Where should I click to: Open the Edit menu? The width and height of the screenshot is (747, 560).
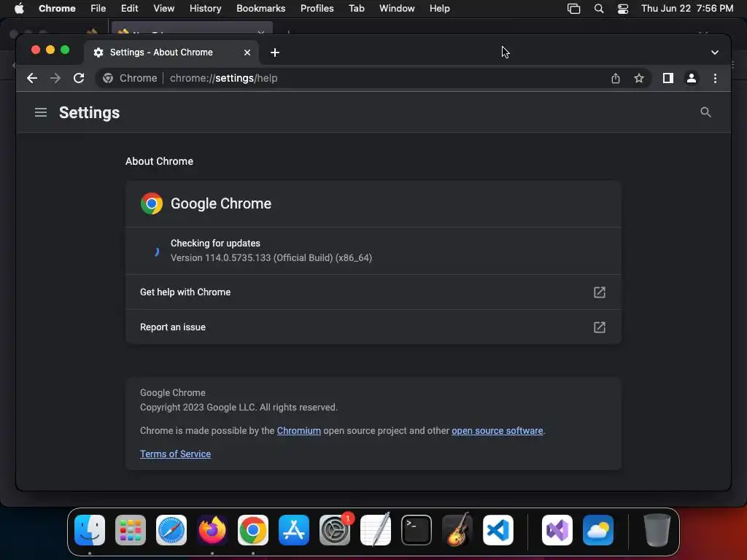(129, 8)
